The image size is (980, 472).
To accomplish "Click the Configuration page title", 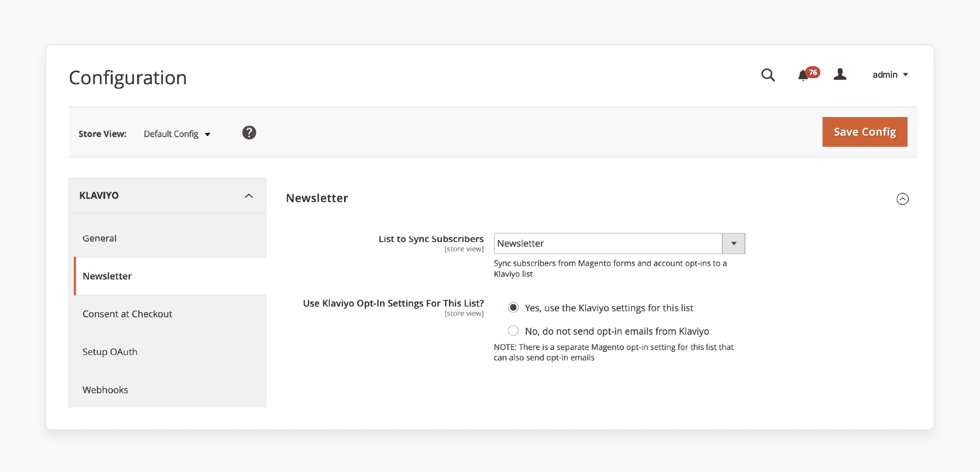I will coord(128,78).
